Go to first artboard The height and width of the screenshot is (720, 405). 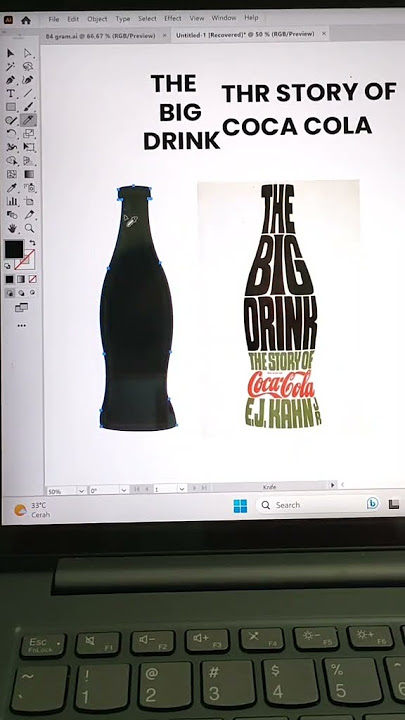137,490
